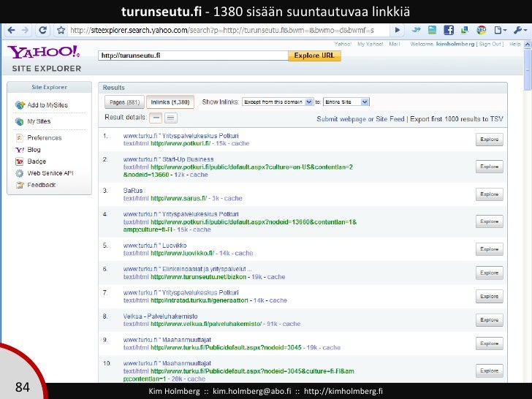This screenshot has height=399, width=532.
Task: Click the Mail link in header
Action: (x=395, y=44)
